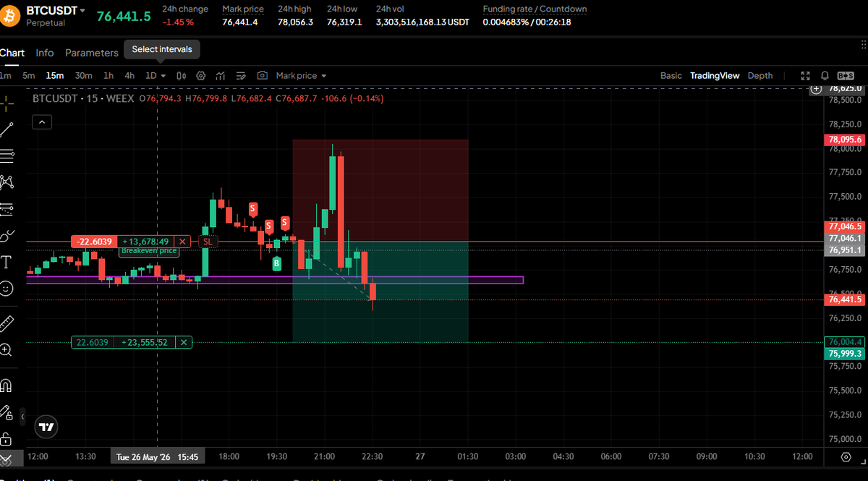The width and height of the screenshot is (868, 481).
Task: Select the crosshair cursor tool
Action: 6,103
